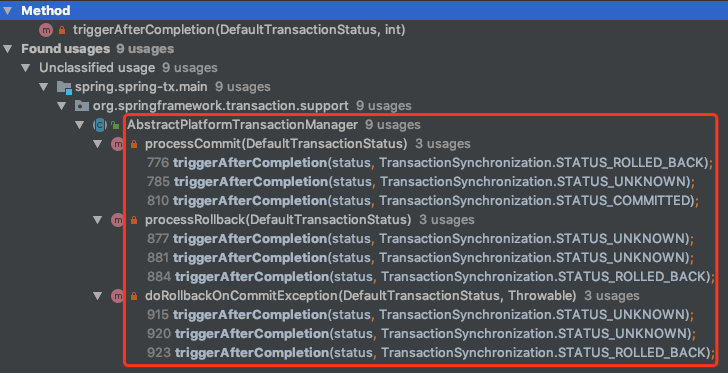Click the spring.spring-tx.main module folder icon
Image resolution: width=728 pixels, height=373 pixels.
[x=64, y=87]
